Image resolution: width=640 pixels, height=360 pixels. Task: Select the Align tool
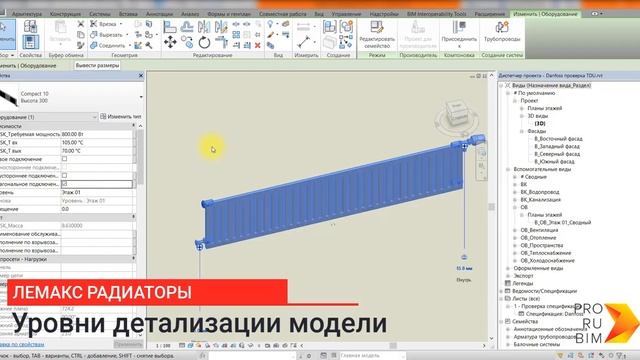170,27
